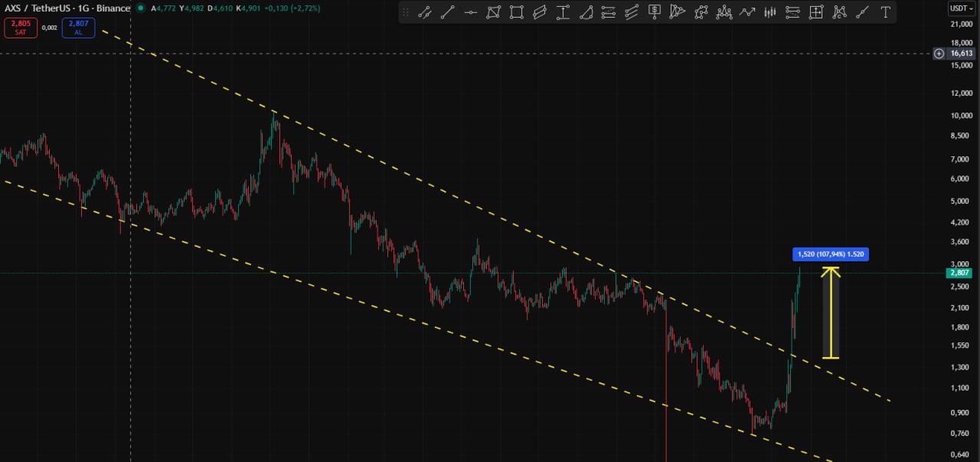Screen dimensions: 980x462
Task: Select the plain diagonal line drawing tool
Action: pos(448,12)
